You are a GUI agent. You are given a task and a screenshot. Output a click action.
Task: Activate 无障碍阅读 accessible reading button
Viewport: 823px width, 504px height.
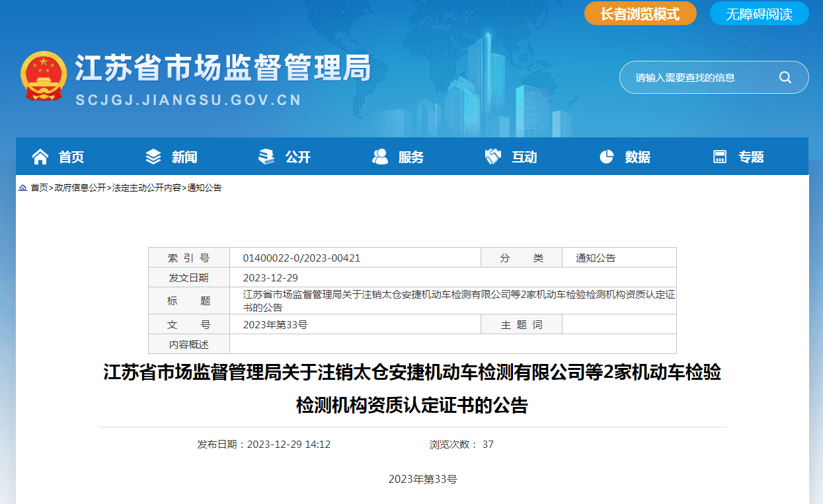coord(760,13)
